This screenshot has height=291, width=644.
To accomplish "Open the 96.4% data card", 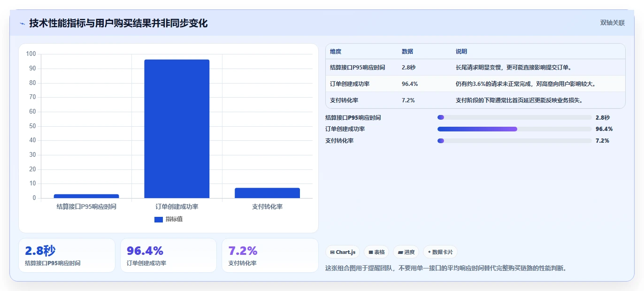I will pos(169,255).
